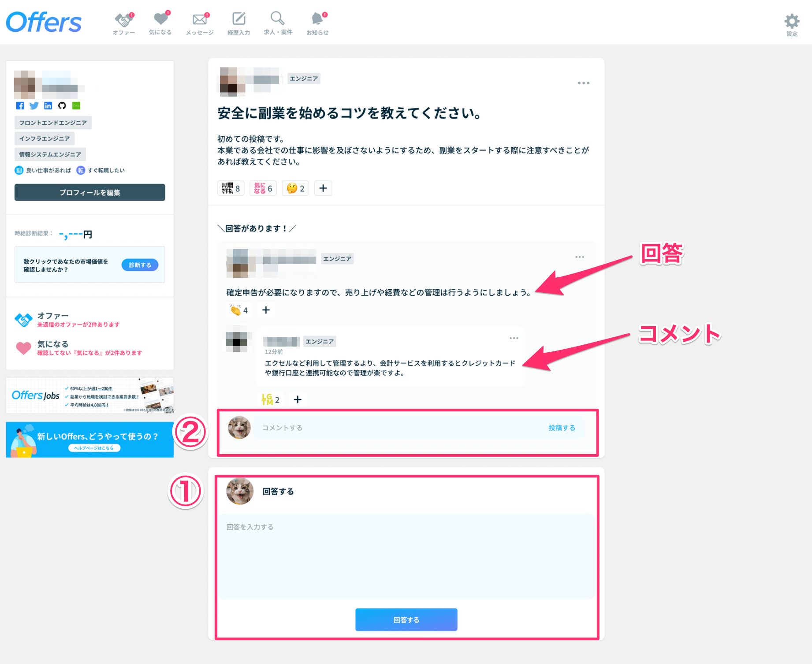Click 情報システムエンジニア tag
Viewport: 812px width, 664px height.
[50, 154]
